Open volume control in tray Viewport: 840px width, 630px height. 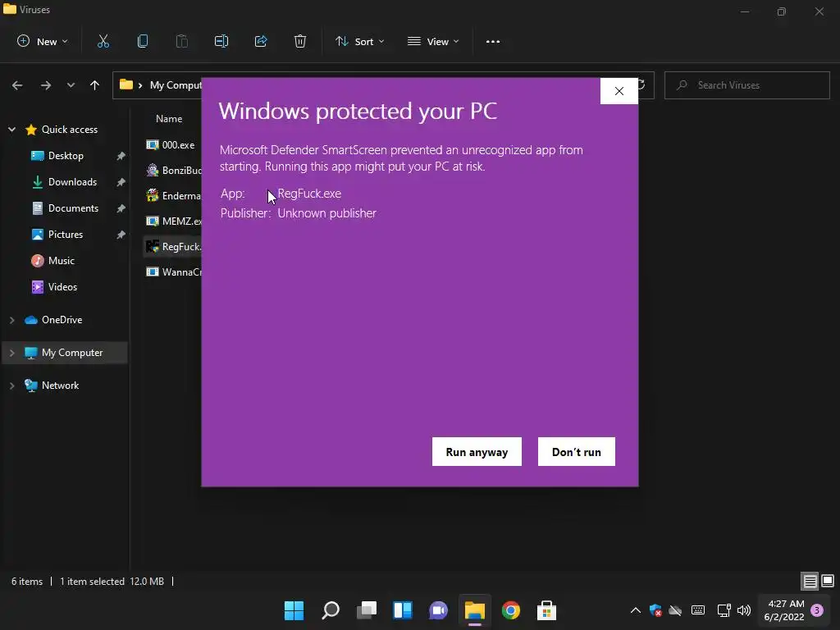744,610
